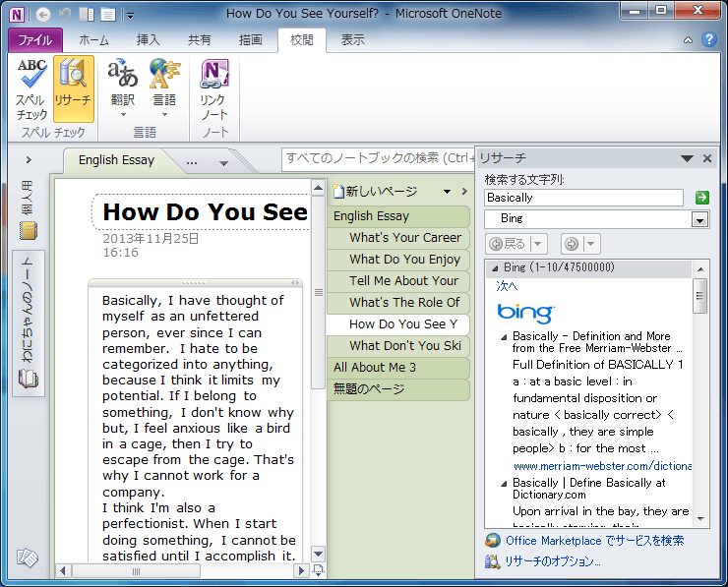Open the Quick Access Toolbar customize arrow

point(130,17)
